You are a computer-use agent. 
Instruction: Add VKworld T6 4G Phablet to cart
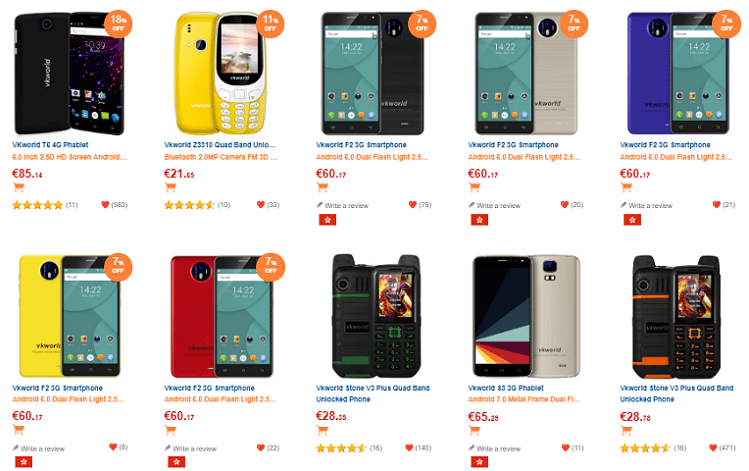click(19, 187)
